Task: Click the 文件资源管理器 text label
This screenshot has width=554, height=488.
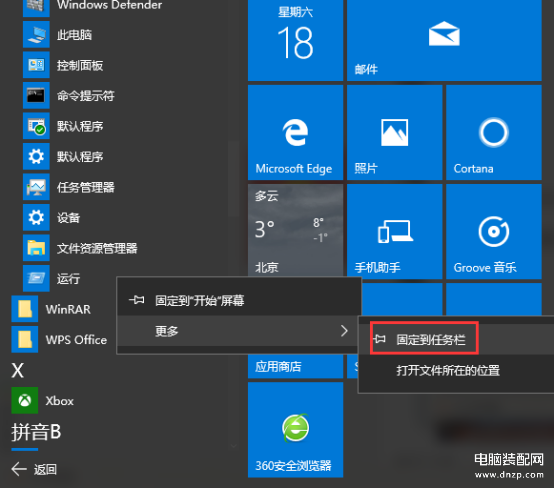Action: (97, 248)
